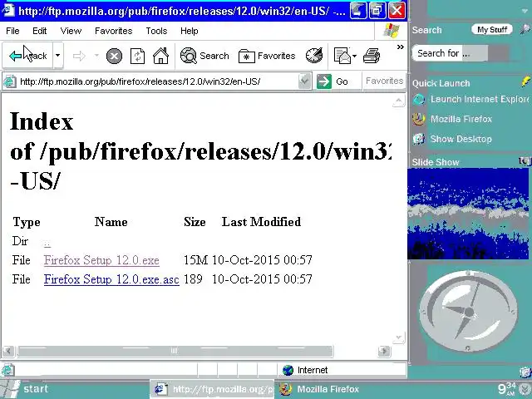Viewport: 532px width, 399px height.
Task: Open Firefox Setup 12.0.exe.asc link
Action: coord(111,279)
